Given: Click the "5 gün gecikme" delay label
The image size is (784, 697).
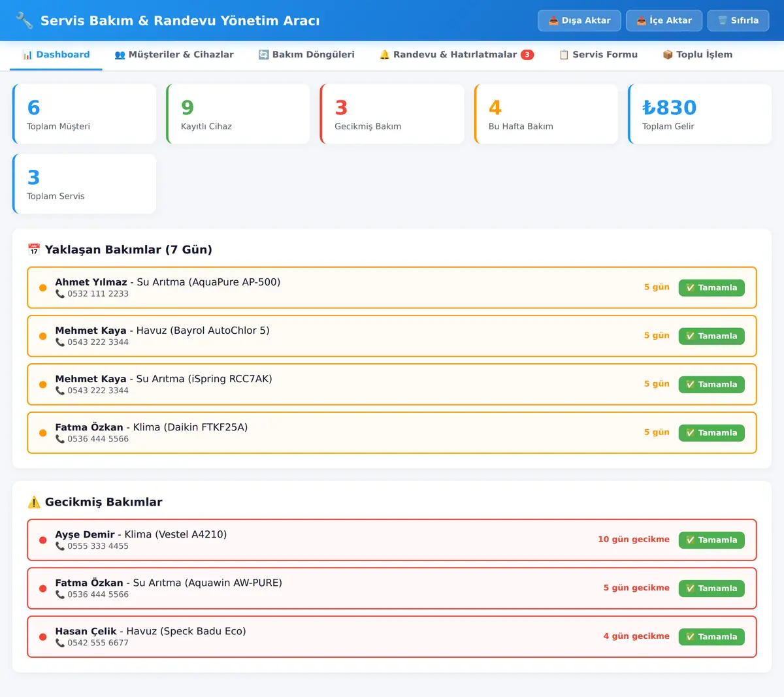Looking at the screenshot, I should pos(636,588).
